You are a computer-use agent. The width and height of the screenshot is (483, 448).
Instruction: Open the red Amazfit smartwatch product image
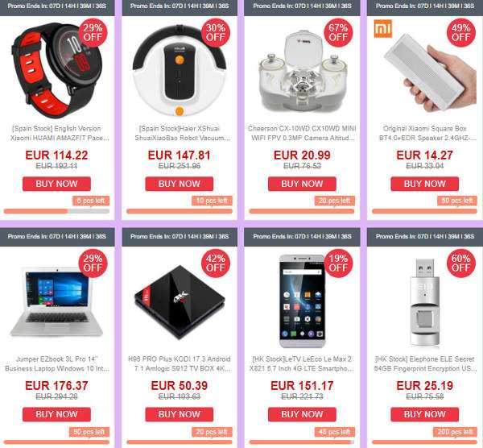coord(57,71)
